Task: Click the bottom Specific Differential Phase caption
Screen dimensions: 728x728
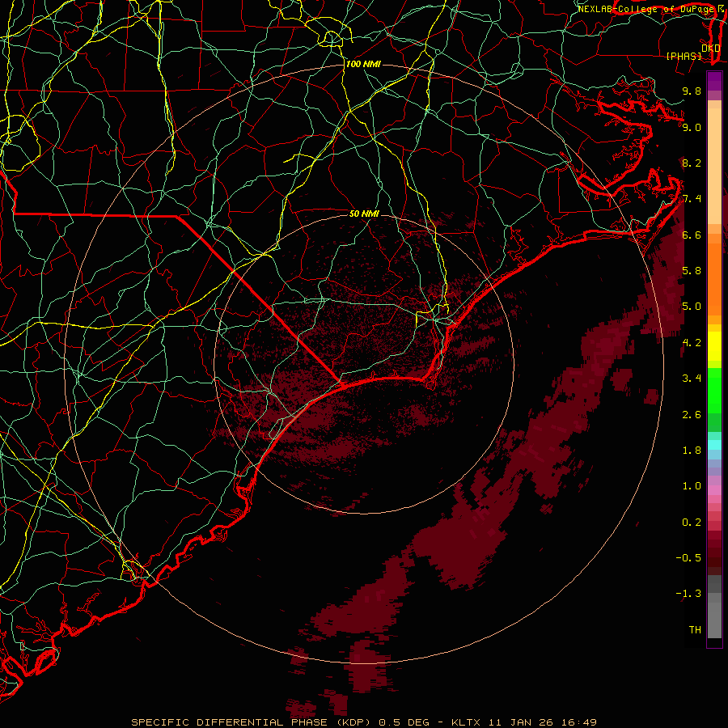Action: [x=364, y=722]
